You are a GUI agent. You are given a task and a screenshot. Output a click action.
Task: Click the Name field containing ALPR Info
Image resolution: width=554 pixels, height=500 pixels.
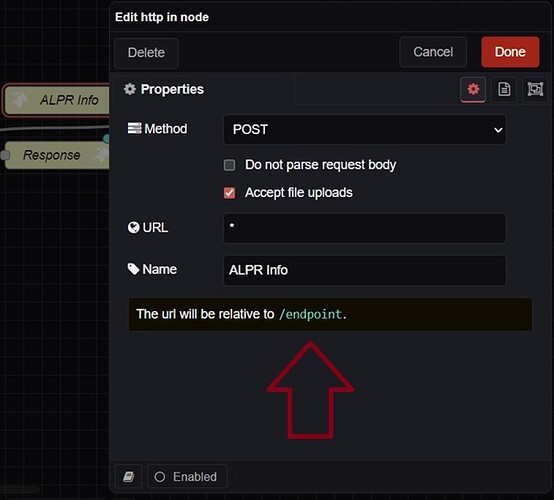[365, 270]
